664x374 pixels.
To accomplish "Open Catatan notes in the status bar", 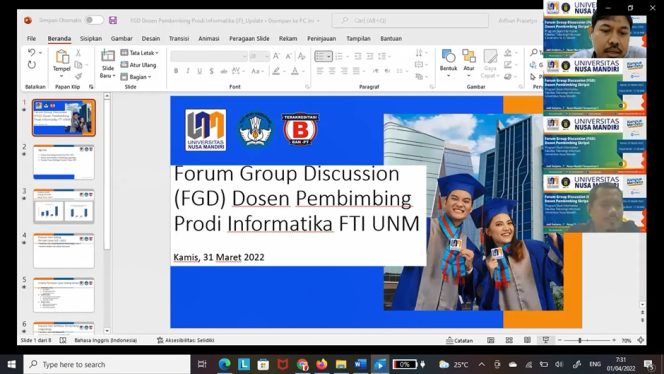I will [x=459, y=340].
